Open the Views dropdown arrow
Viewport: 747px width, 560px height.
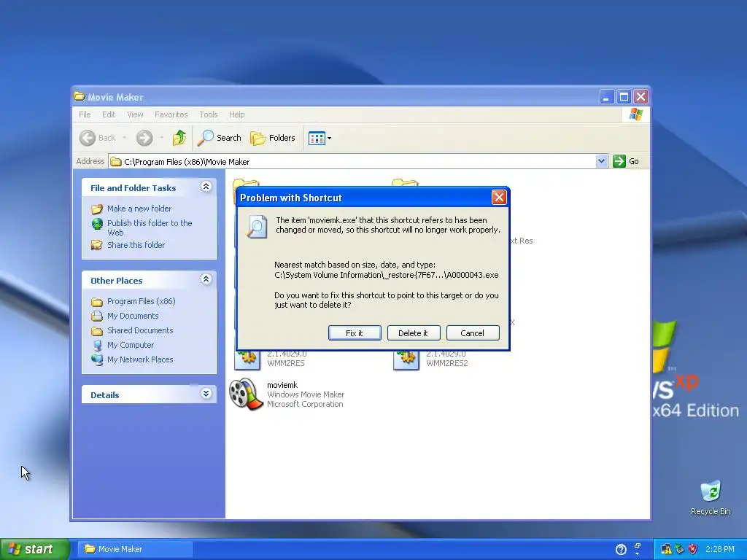[x=329, y=139]
